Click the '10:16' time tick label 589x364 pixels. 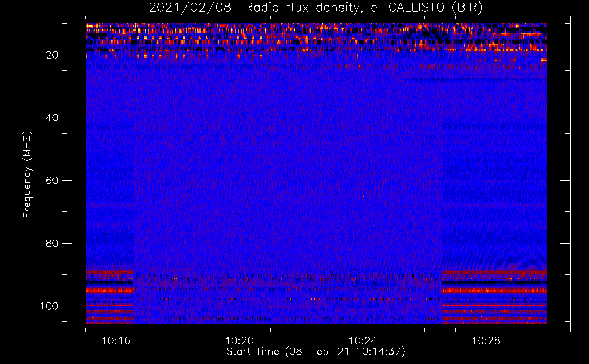(116, 341)
